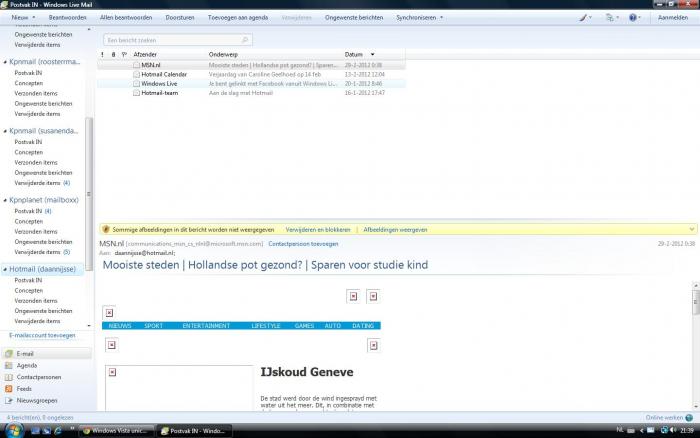Image resolution: width=700 pixels, height=438 pixels.
Task: Click envelope icon of Hotmail-team message
Action: (x=137, y=93)
